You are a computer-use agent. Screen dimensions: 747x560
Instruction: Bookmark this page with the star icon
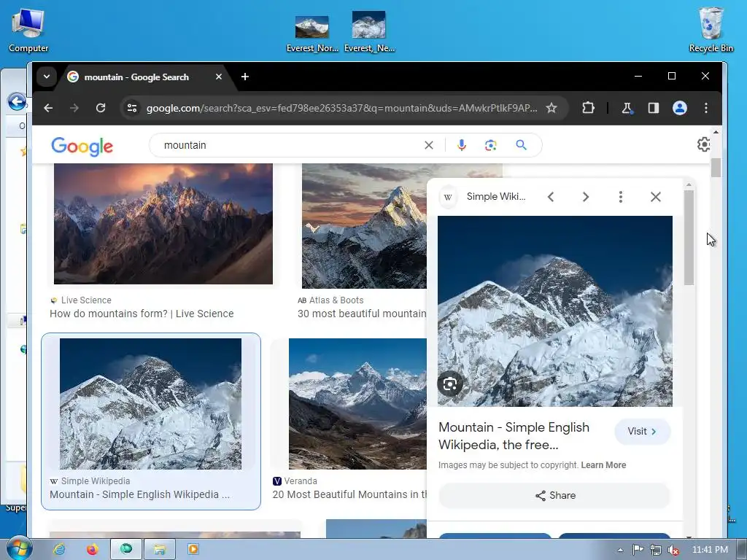pos(551,108)
